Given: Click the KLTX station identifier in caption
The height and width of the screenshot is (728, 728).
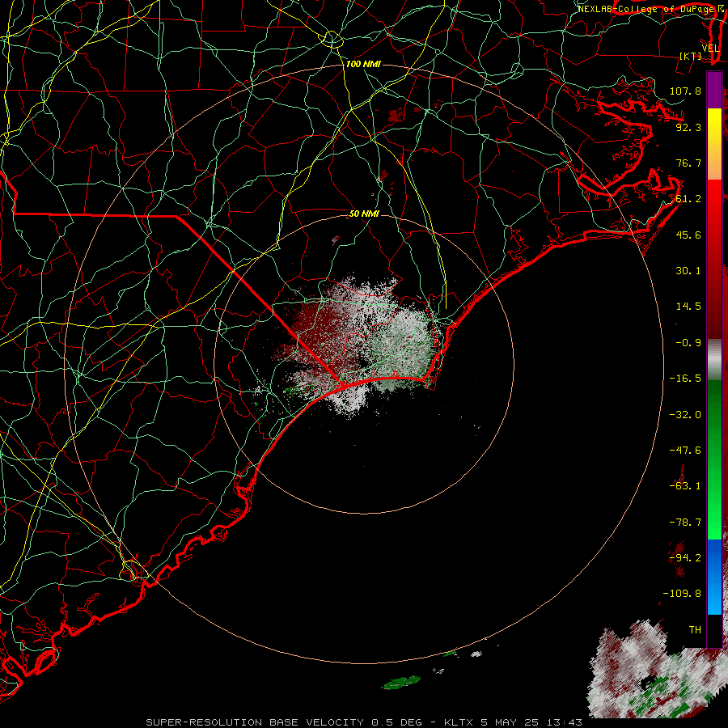Looking at the screenshot, I should [458, 722].
